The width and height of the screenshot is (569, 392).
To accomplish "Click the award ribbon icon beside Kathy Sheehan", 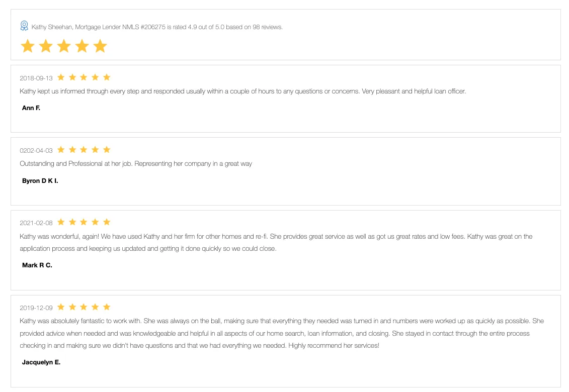I will click(24, 26).
